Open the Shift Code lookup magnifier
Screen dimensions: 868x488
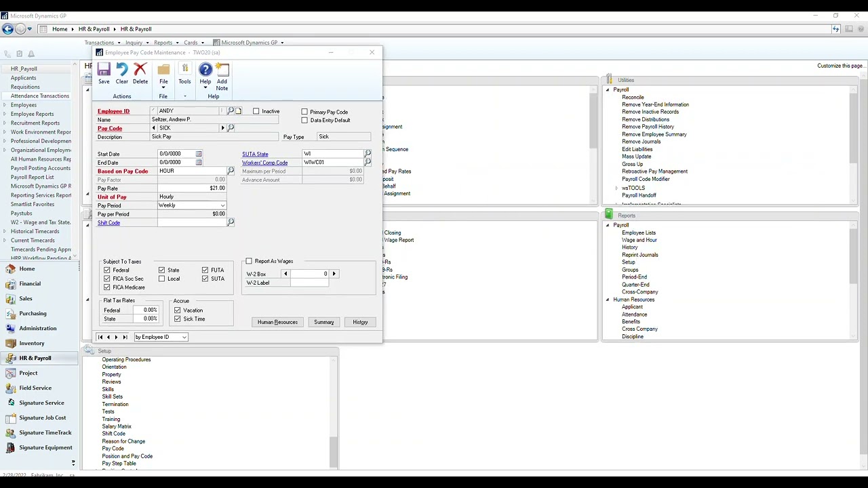231,222
